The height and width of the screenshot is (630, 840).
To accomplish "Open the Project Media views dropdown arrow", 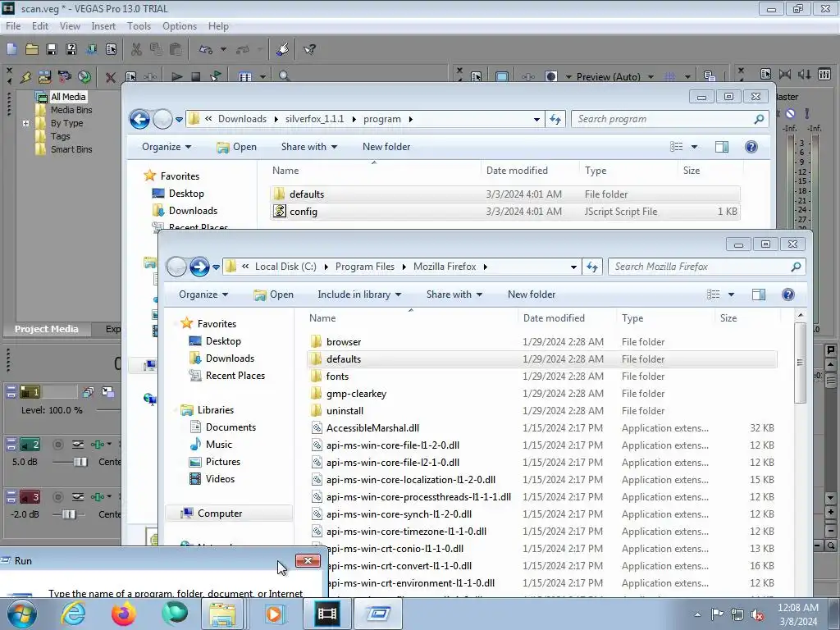I will pyautogui.click(x=262, y=76).
